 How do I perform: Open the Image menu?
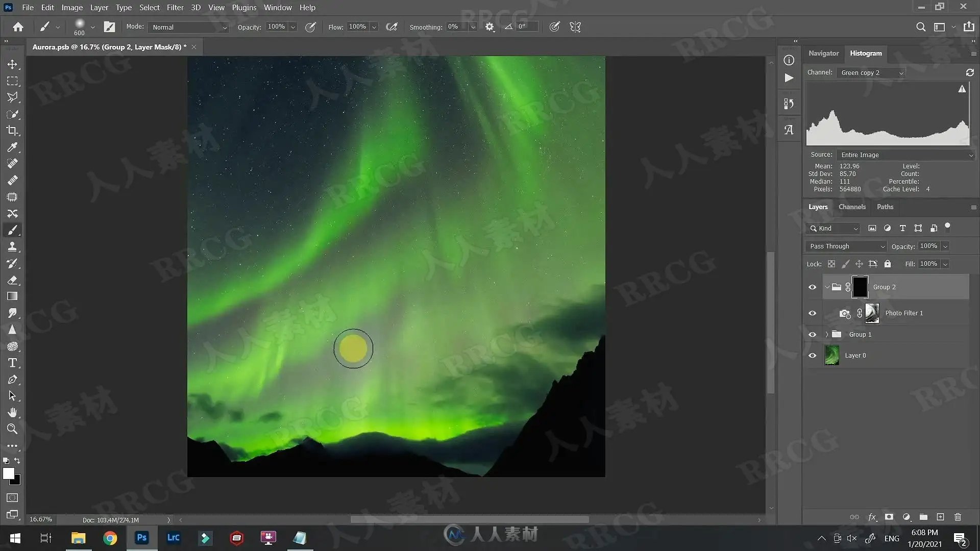click(72, 8)
